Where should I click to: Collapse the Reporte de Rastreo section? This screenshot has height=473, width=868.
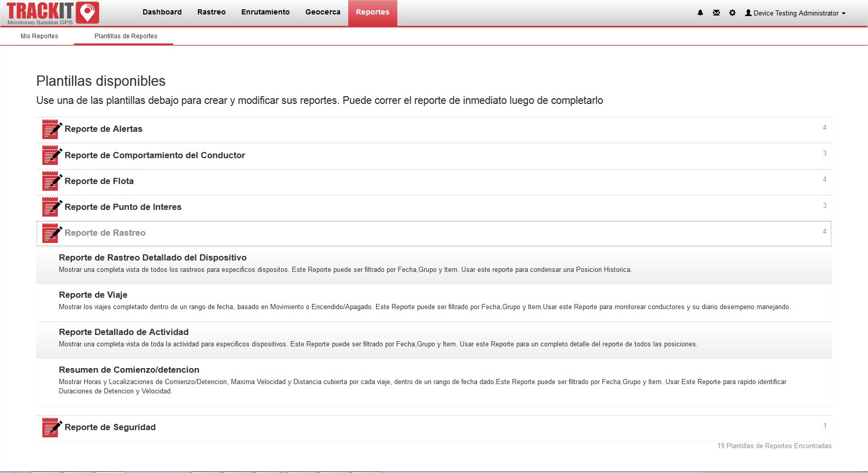point(105,233)
